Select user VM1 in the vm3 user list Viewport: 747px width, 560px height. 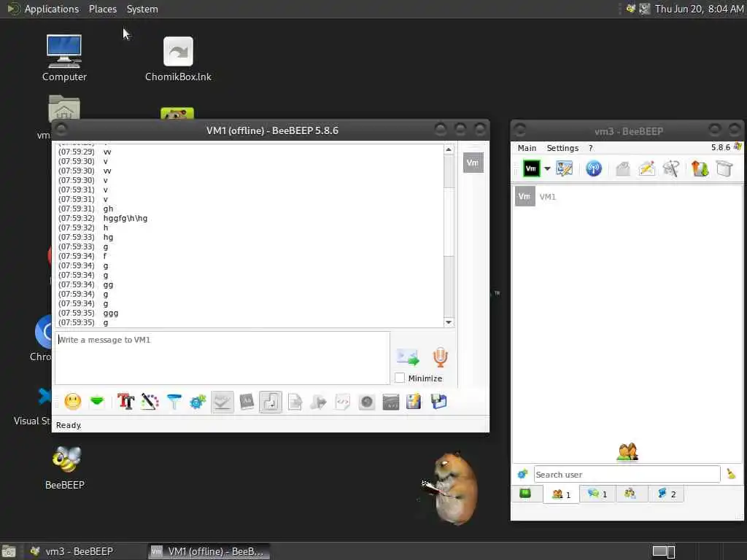point(627,197)
